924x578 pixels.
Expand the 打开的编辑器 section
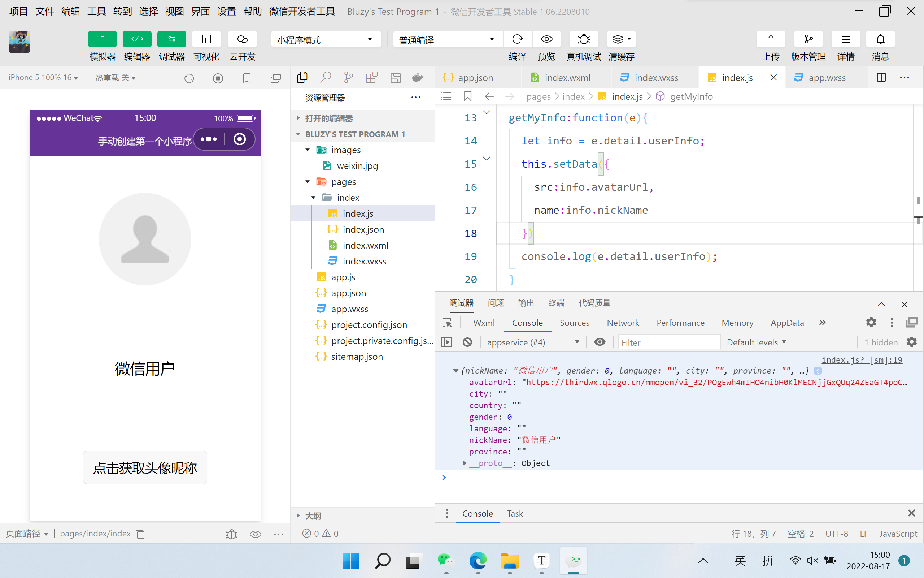[x=362, y=118]
